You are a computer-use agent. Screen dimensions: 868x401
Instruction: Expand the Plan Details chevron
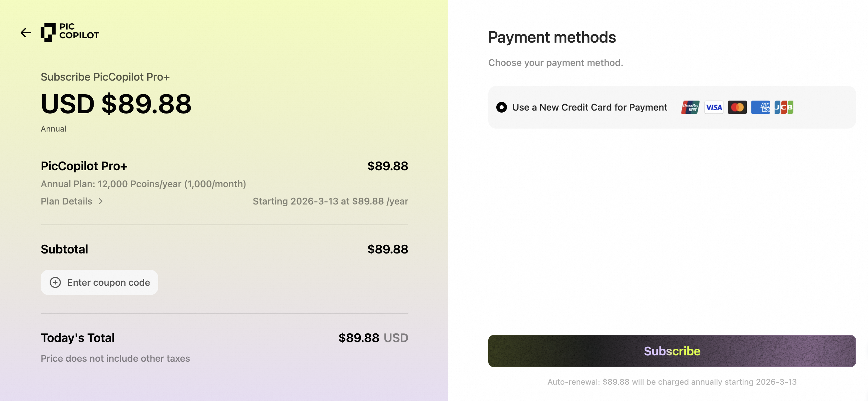[x=100, y=201]
